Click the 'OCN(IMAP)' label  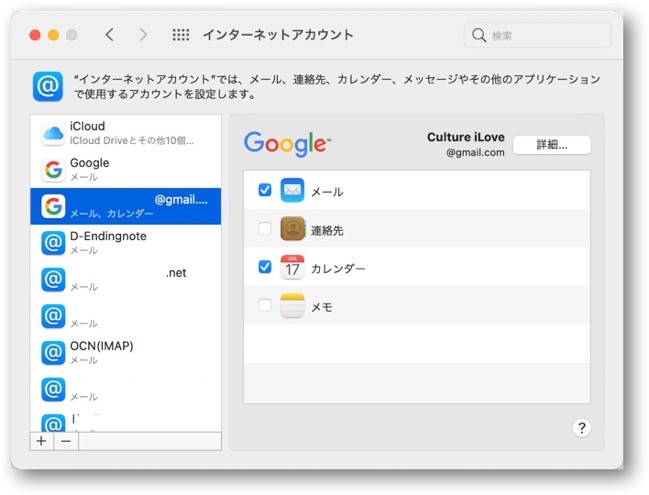(101, 346)
